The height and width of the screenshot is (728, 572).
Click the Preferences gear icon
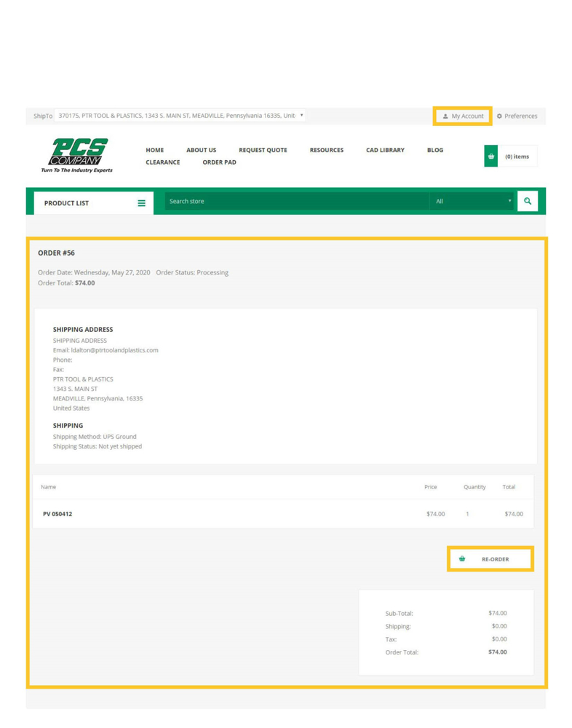pyautogui.click(x=499, y=116)
